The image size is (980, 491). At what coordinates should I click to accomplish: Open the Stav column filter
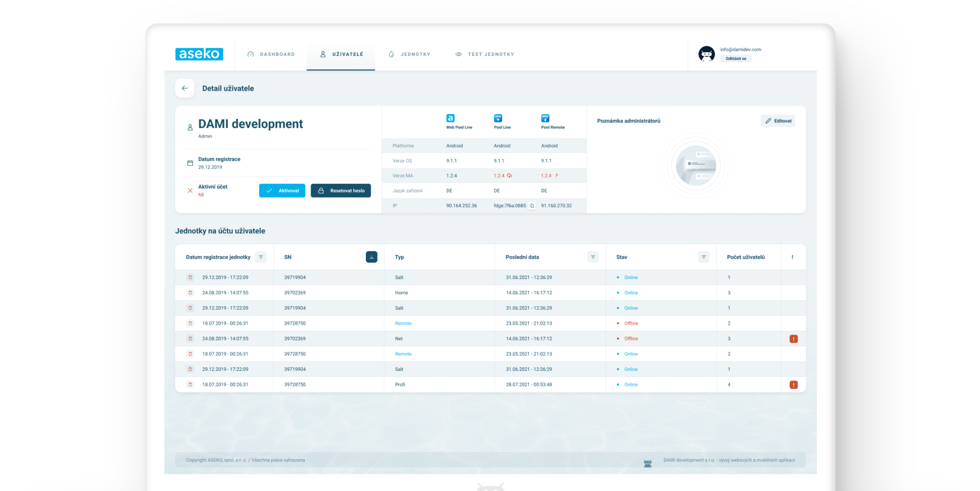tap(704, 257)
